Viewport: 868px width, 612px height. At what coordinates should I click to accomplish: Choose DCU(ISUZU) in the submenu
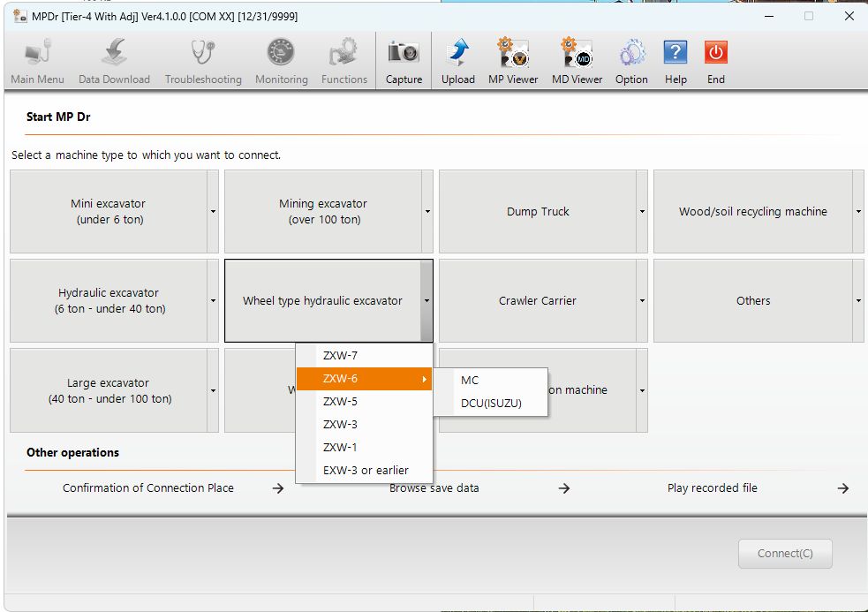pos(490,404)
